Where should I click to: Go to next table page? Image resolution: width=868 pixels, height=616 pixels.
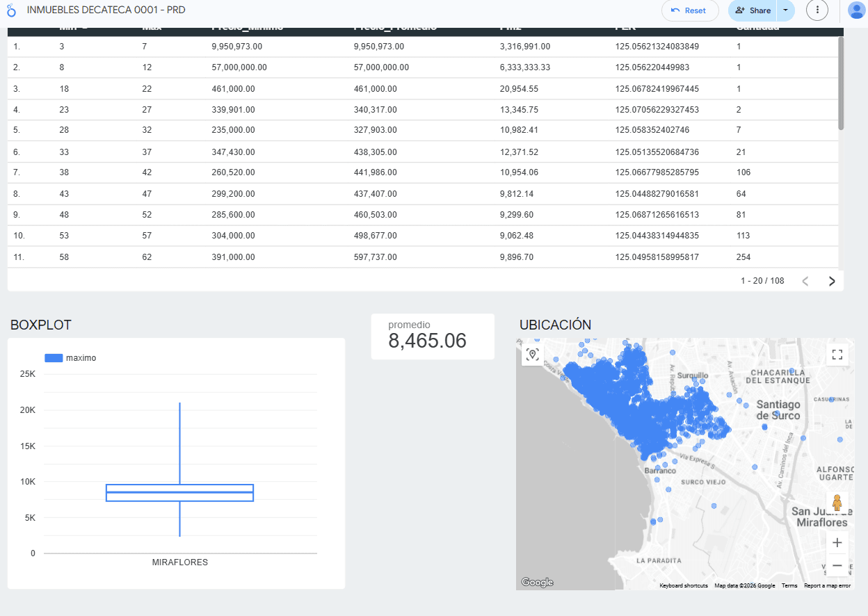click(832, 281)
